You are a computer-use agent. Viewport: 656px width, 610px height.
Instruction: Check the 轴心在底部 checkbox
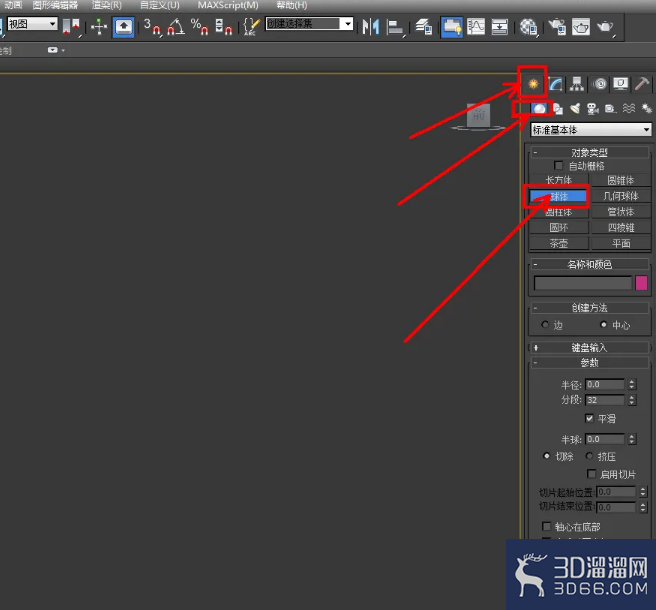pos(546,526)
